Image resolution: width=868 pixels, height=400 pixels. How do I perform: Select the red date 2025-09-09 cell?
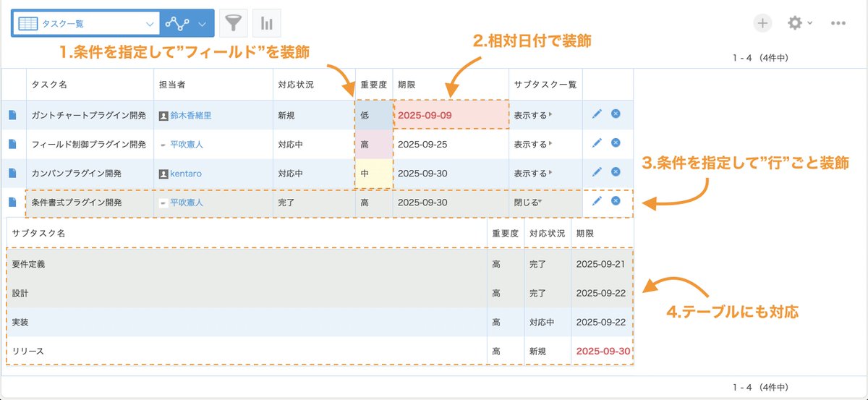[x=451, y=114]
